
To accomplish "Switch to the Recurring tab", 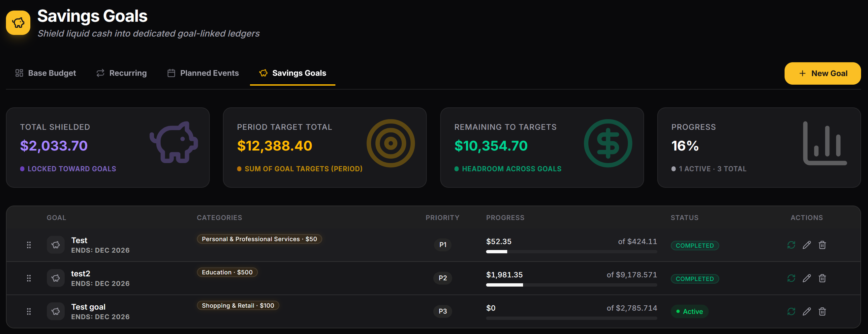I will click(x=121, y=73).
